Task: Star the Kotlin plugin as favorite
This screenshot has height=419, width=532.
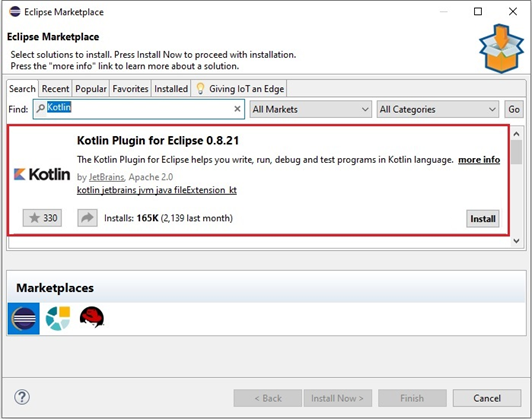Action: [x=42, y=218]
